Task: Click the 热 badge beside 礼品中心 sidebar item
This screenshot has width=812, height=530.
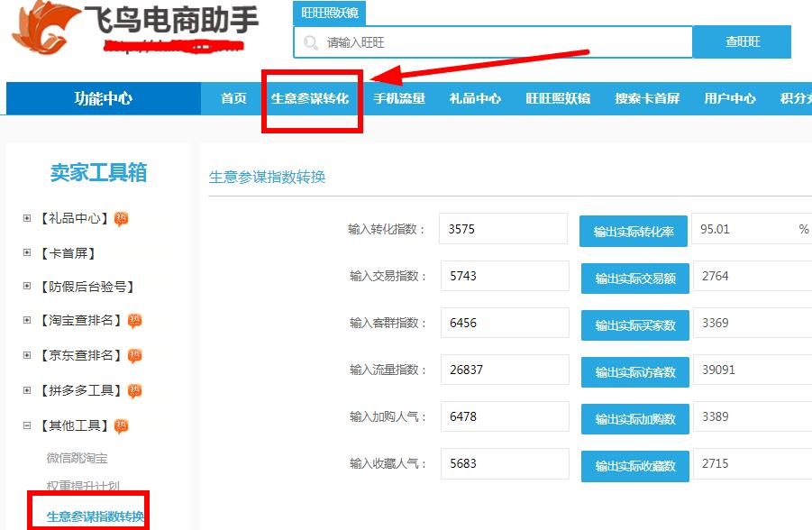Action: (x=123, y=215)
